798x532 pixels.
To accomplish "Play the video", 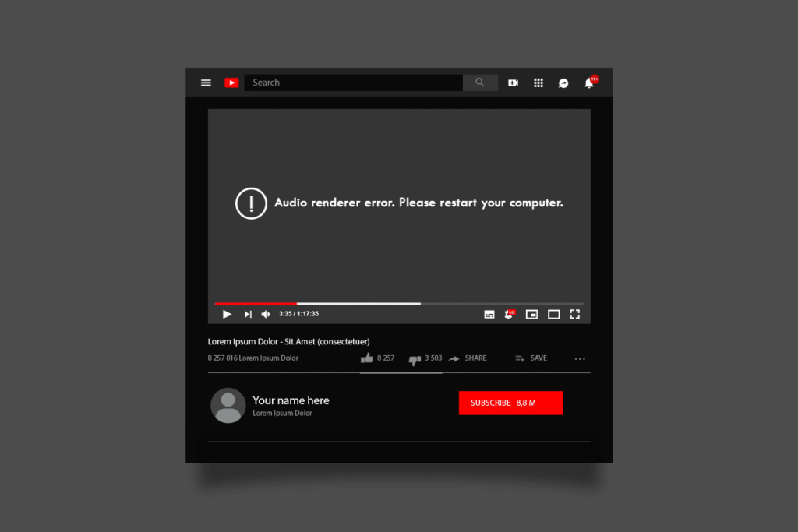I will point(227,315).
